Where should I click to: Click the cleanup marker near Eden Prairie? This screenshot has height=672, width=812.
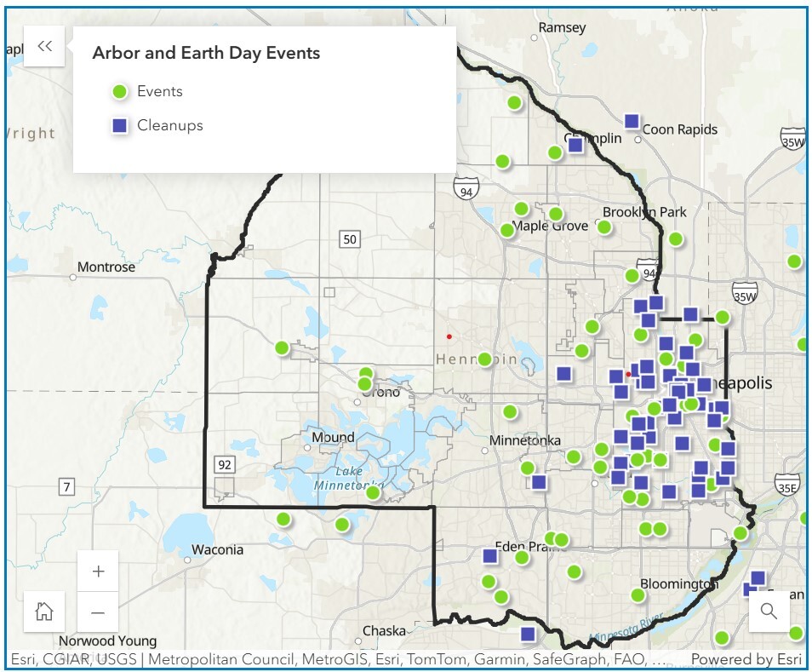[x=489, y=554]
